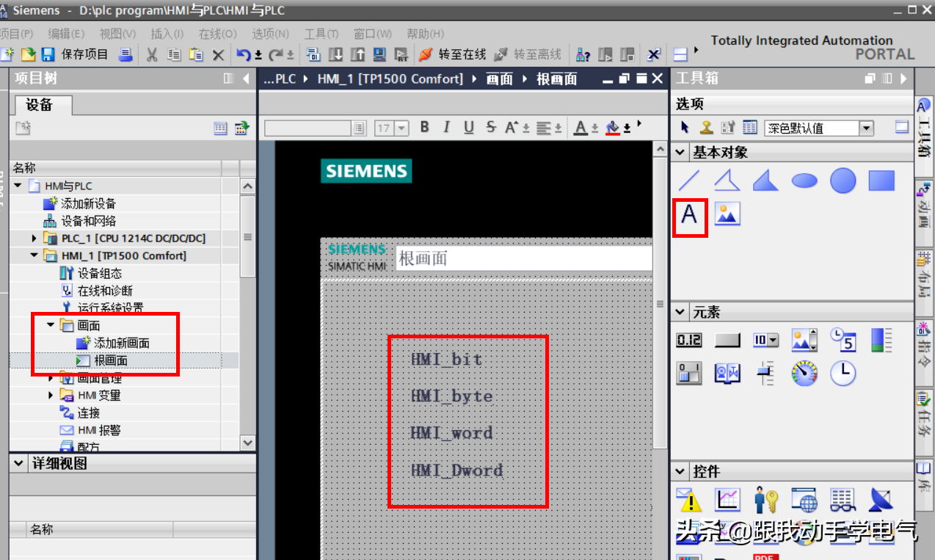Pick the Ellipse basic object

(804, 181)
